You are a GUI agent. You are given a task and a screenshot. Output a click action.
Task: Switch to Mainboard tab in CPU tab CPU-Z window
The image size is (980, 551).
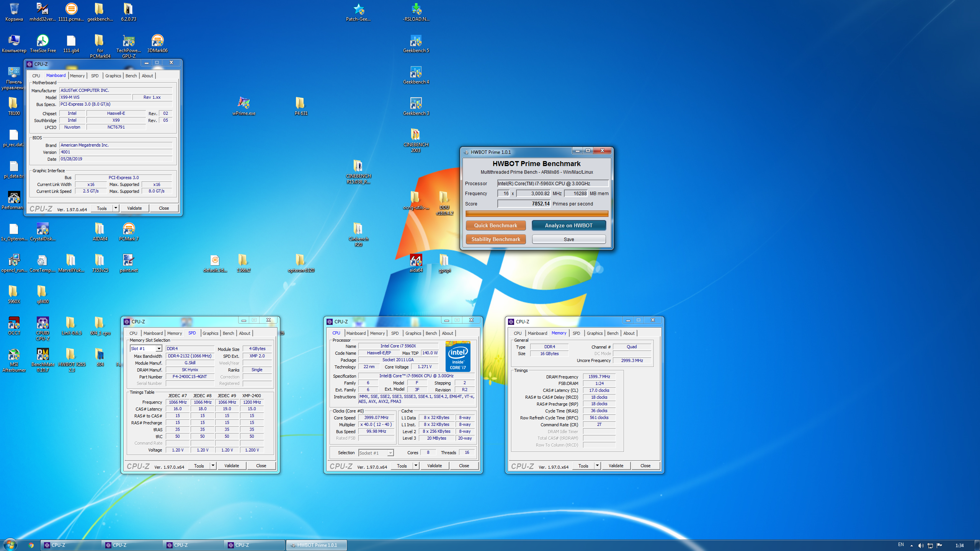[356, 333]
